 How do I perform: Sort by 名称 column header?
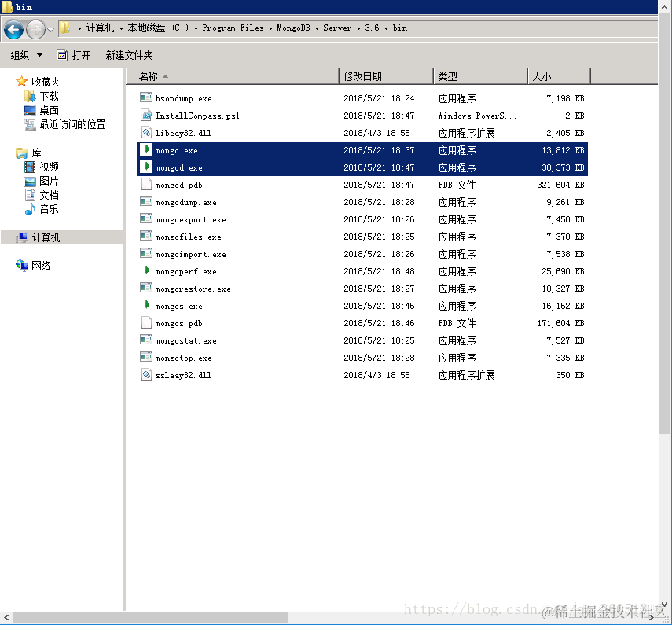click(x=233, y=76)
